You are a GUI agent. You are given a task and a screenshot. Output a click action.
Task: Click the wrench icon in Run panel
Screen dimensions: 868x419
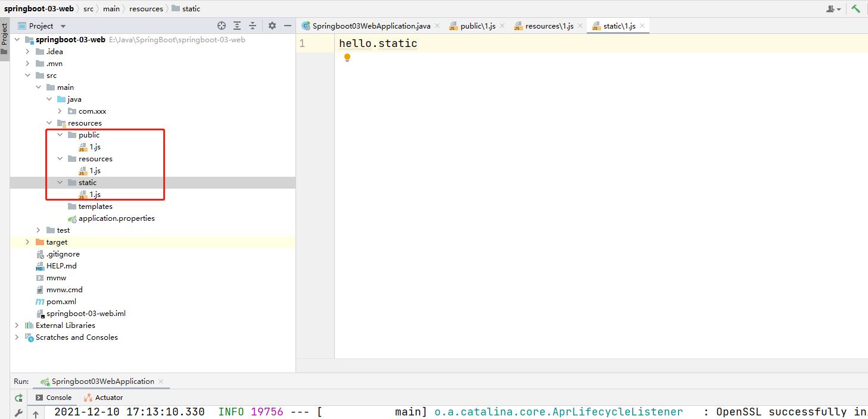tap(19, 413)
